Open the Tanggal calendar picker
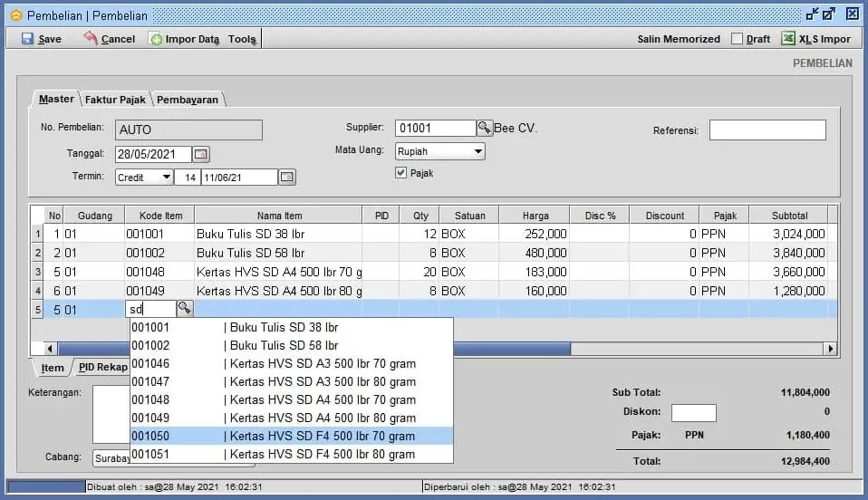Image resolution: width=868 pixels, height=500 pixels. tap(201, 154)
